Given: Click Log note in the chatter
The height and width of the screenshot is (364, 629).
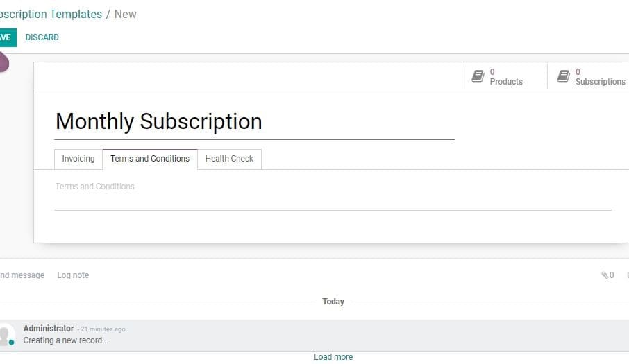Looking at the screenshot, I should tap(73, 275).
